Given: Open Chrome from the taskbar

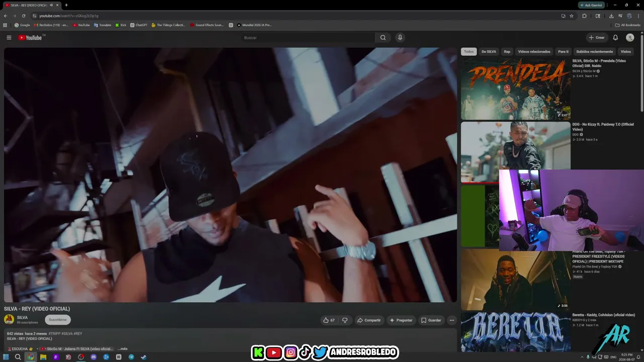Looking at the screenshot, I should 31,357.
